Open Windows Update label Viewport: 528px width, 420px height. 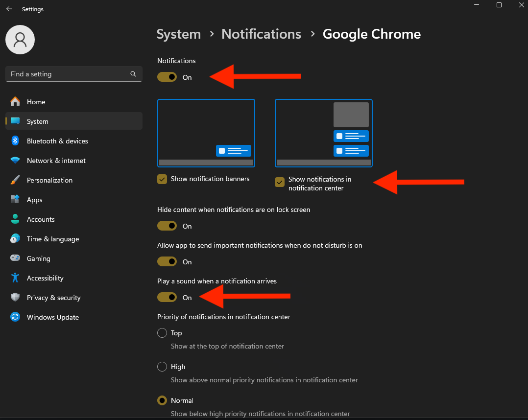click(x=53, y=317)
